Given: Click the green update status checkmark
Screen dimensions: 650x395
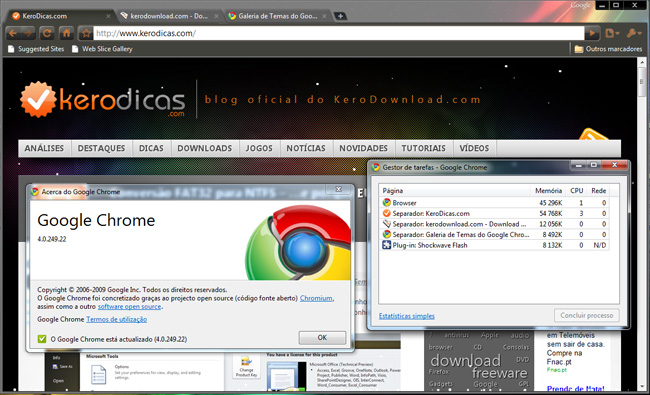Looking at the screenshot, I should tap(42, 339).
